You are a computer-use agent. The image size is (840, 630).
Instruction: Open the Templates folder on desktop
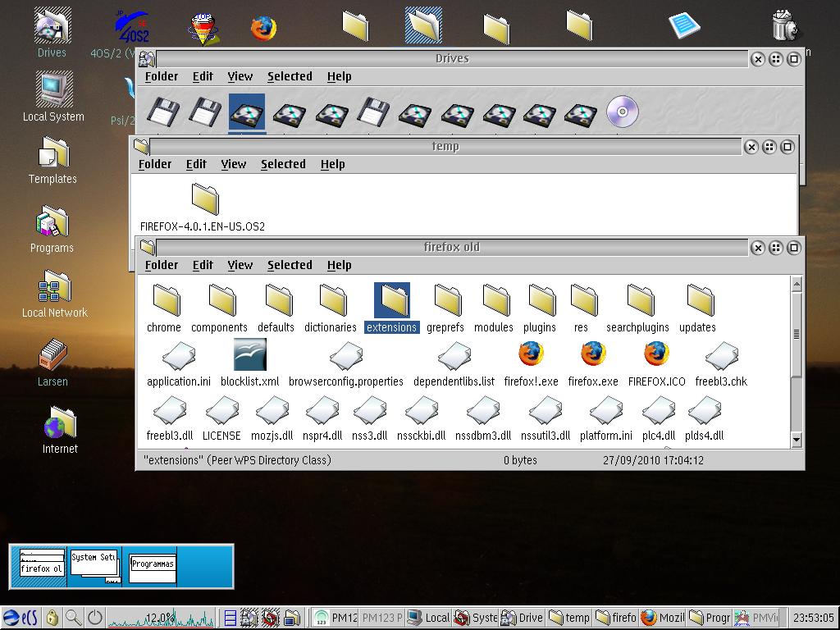point(53,154)
